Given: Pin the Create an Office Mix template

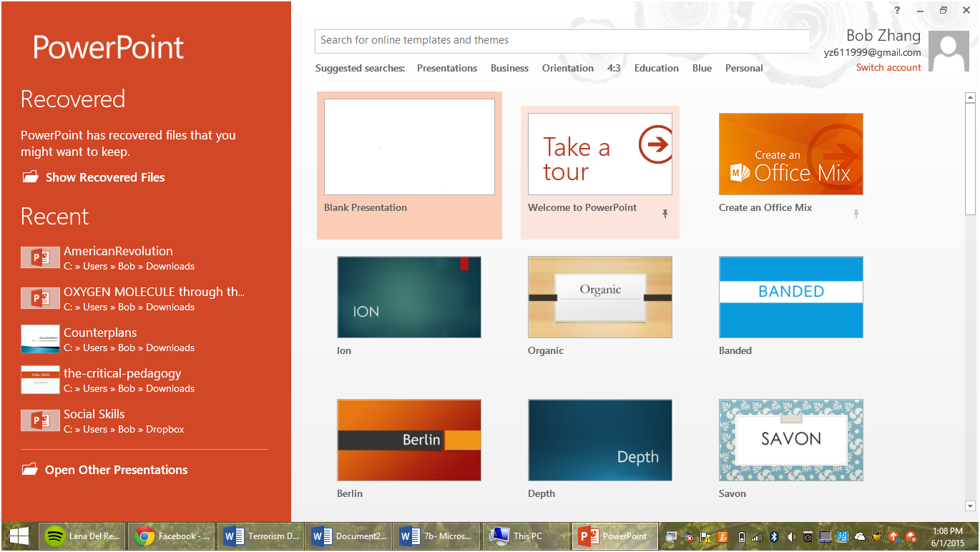Looking at the screenshot, I should point(856,213).
